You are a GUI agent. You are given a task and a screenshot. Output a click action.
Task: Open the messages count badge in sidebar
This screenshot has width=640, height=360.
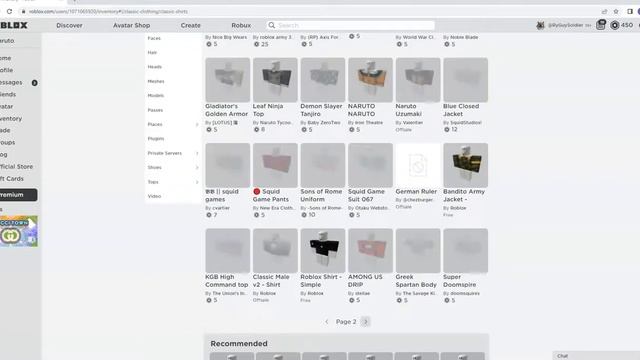[x=35, y=83]
